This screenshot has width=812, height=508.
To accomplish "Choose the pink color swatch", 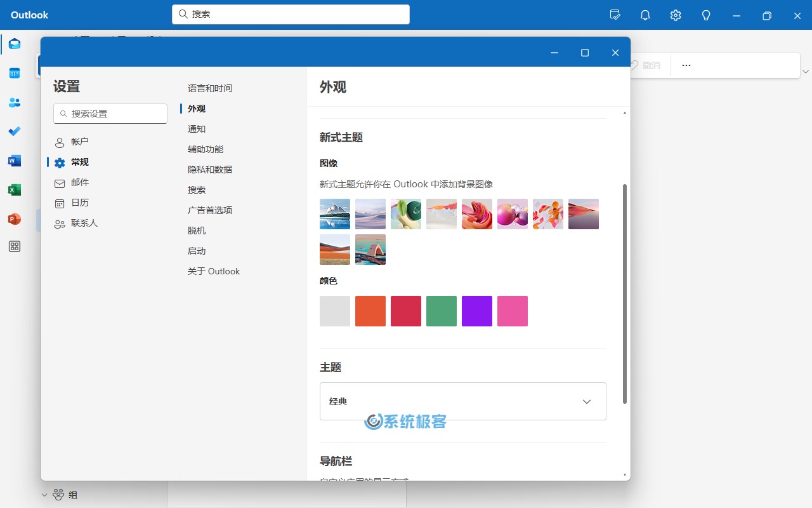I will (513, 311).
